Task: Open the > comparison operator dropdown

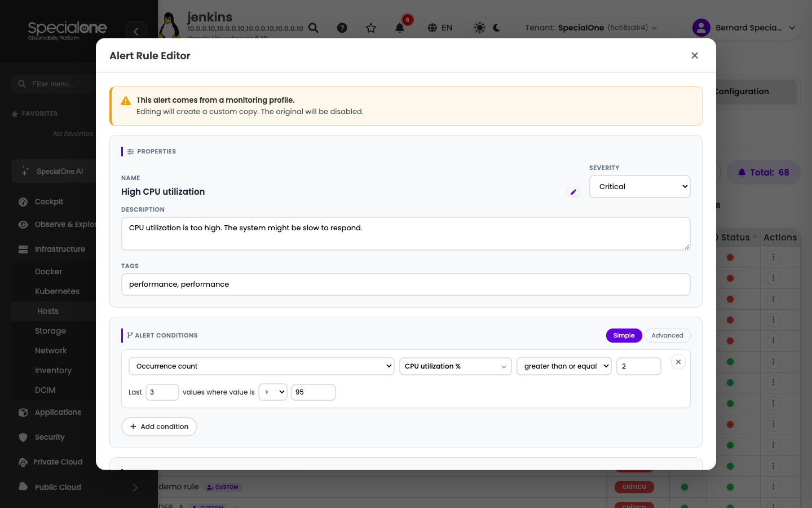Action: point(273,392)
